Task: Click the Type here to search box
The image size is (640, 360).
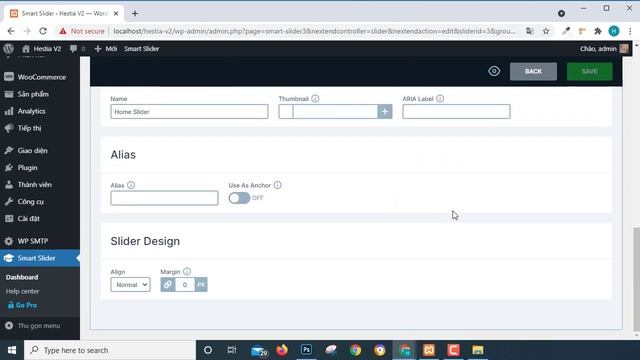Action: point(110,350)
